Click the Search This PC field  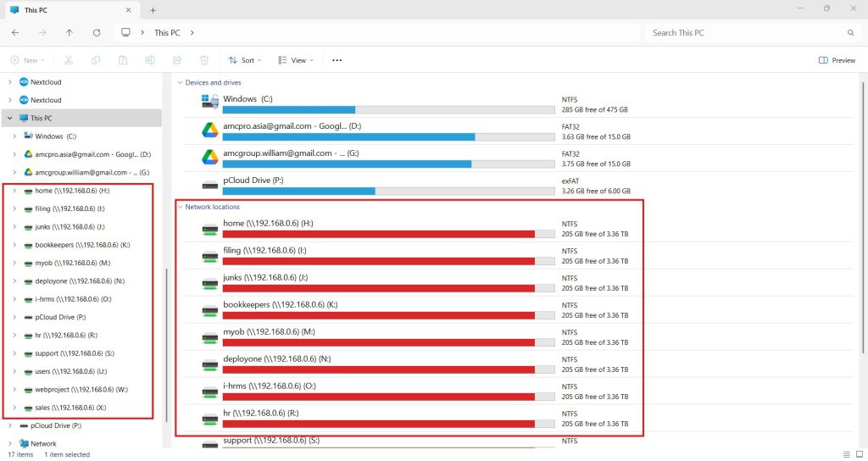click(x=746, y=32)
